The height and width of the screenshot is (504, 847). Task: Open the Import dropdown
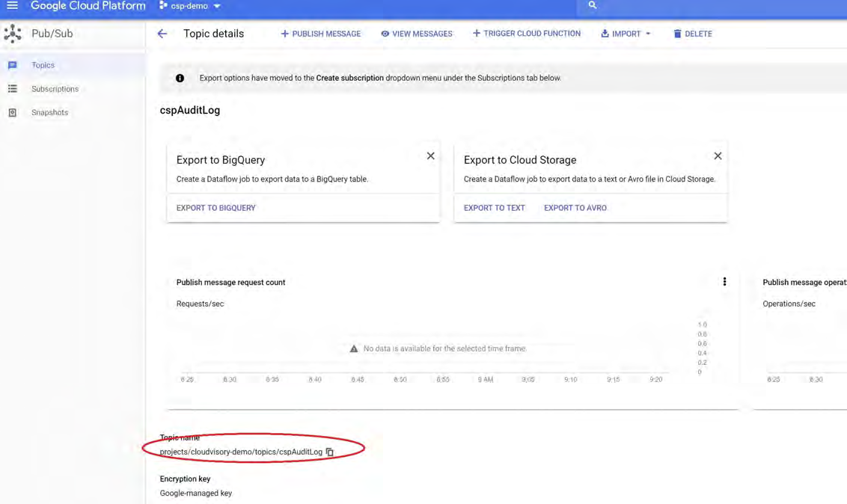pos(626,34)
